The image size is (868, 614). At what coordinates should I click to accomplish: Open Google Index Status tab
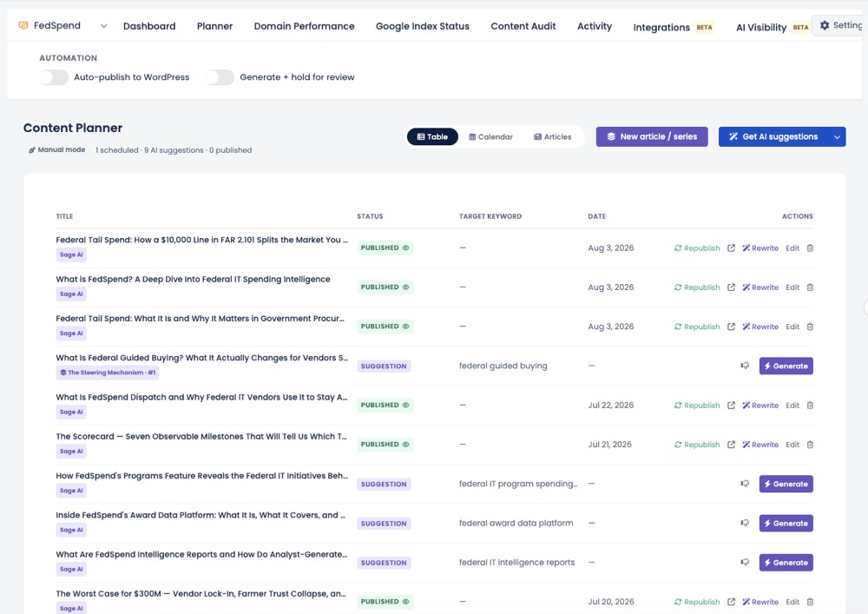[x=423, y=26]
